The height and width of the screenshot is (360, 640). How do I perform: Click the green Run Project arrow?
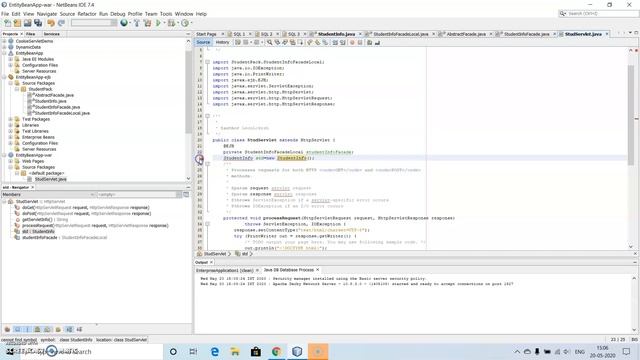point(158,23)
